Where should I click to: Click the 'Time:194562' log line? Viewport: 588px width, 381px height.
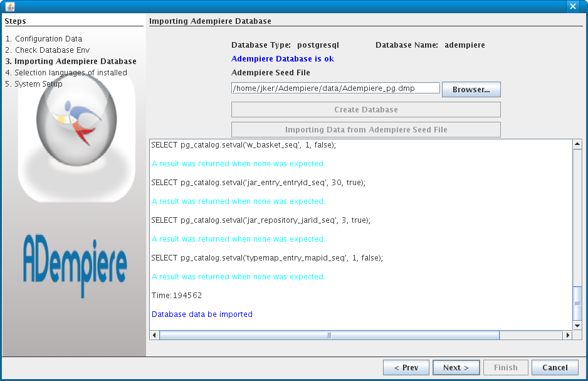177,296
